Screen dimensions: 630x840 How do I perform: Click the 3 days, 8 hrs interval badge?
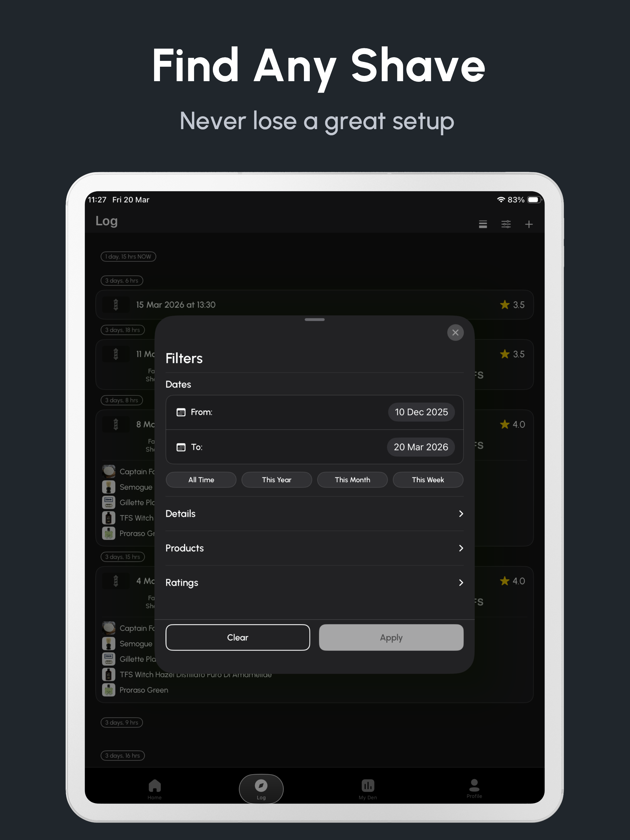[122, 400]
